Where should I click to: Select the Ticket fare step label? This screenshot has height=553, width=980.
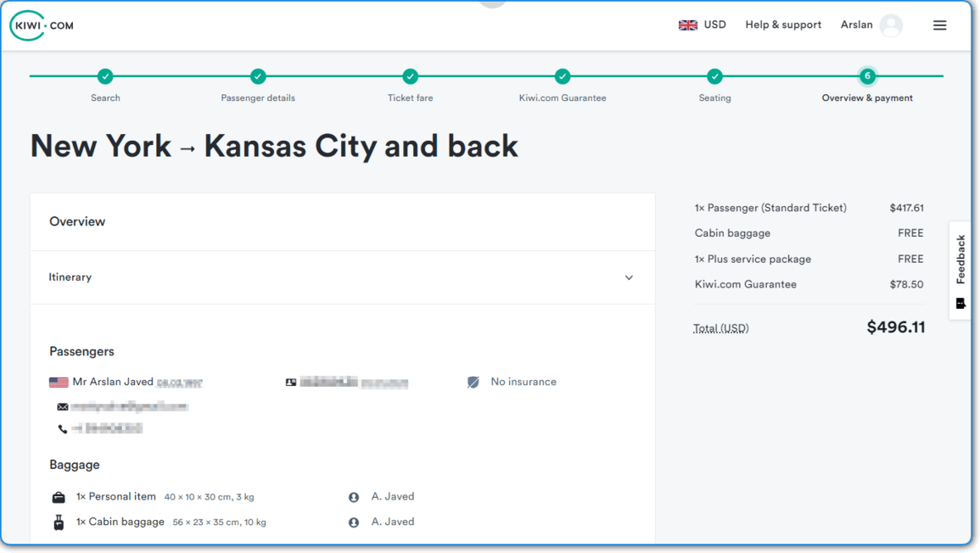(x=410, y=98)
